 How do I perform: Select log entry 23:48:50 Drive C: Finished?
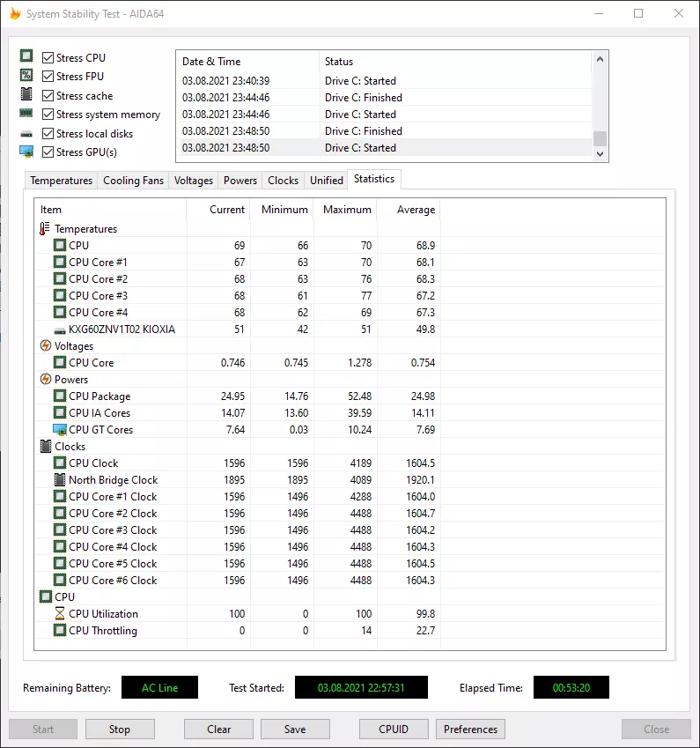[x=384, y=130]
